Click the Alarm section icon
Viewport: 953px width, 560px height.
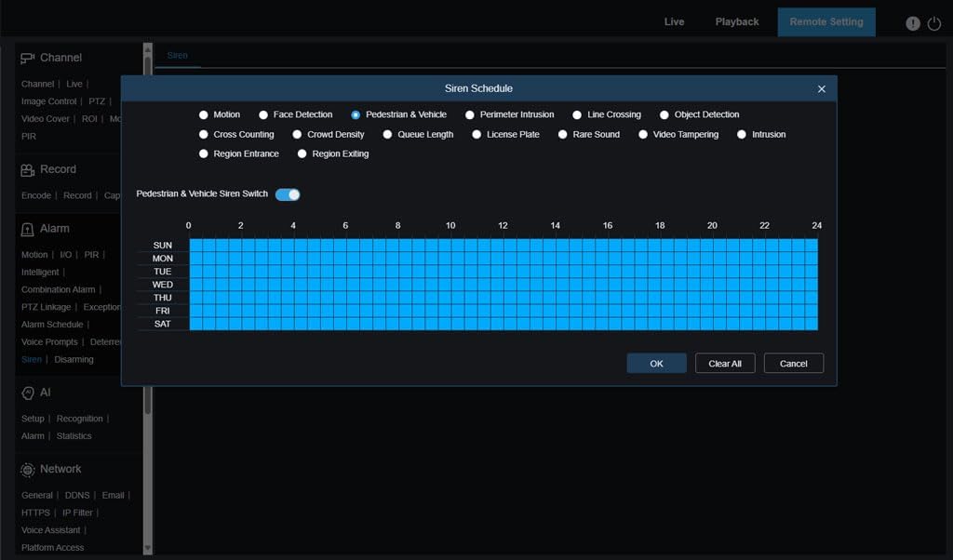28,229
